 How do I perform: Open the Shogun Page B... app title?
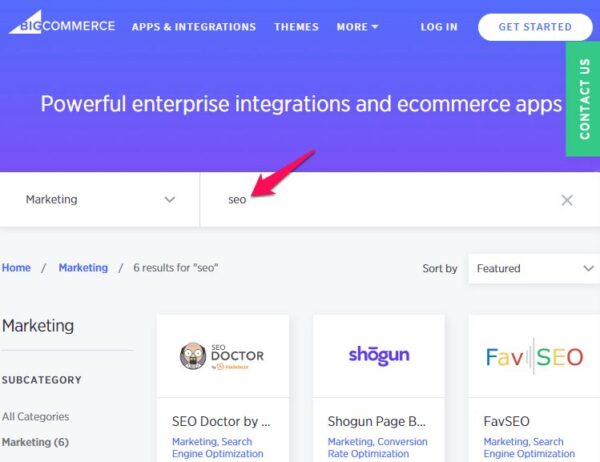pos(377,421)
